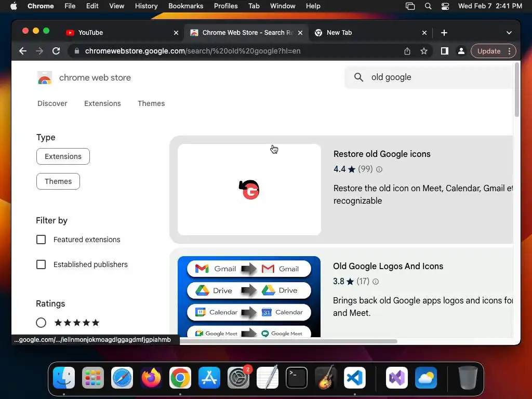Close the YouTube tab
Image resolution: width=532 pixels, height=399 pixels.
176,33
